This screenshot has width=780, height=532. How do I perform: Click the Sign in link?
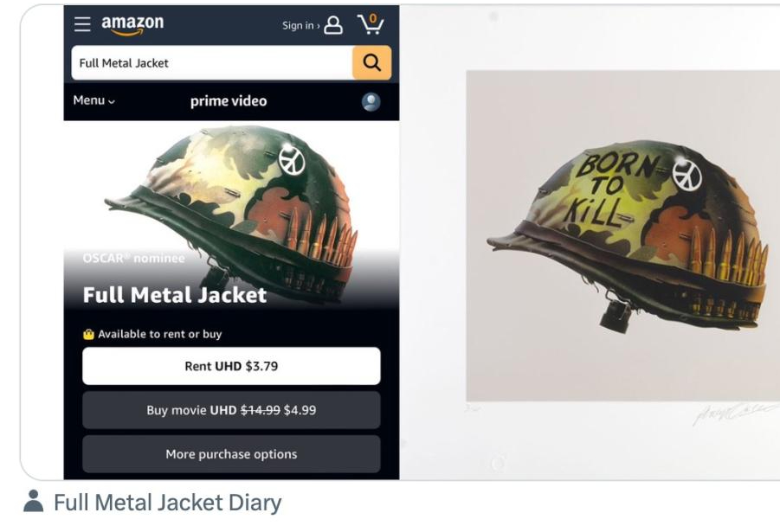click(300, 25)
